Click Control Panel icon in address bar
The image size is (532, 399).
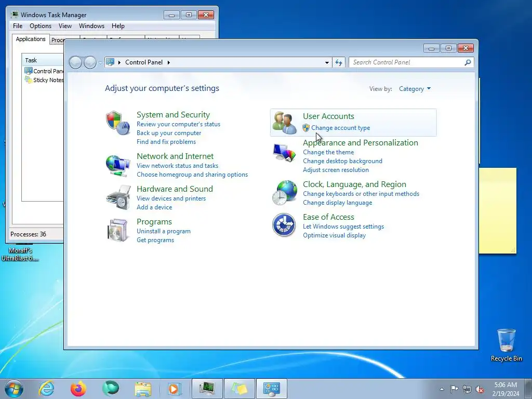110,62
